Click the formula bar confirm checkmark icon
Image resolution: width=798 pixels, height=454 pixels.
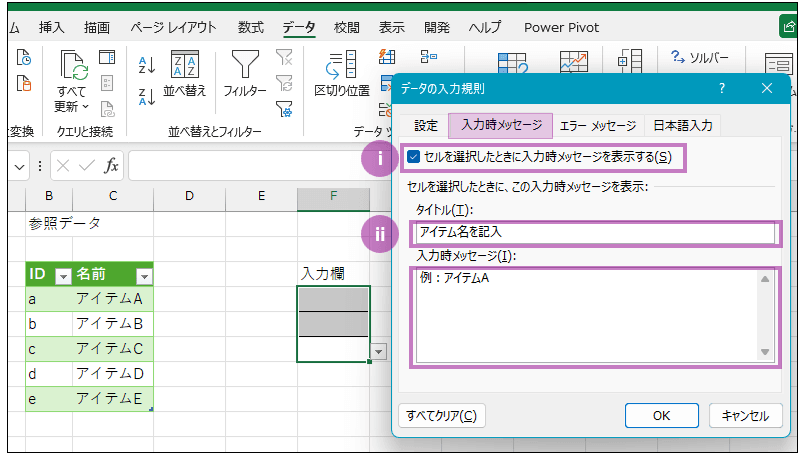pyautogui.click(x=87, y=165)
